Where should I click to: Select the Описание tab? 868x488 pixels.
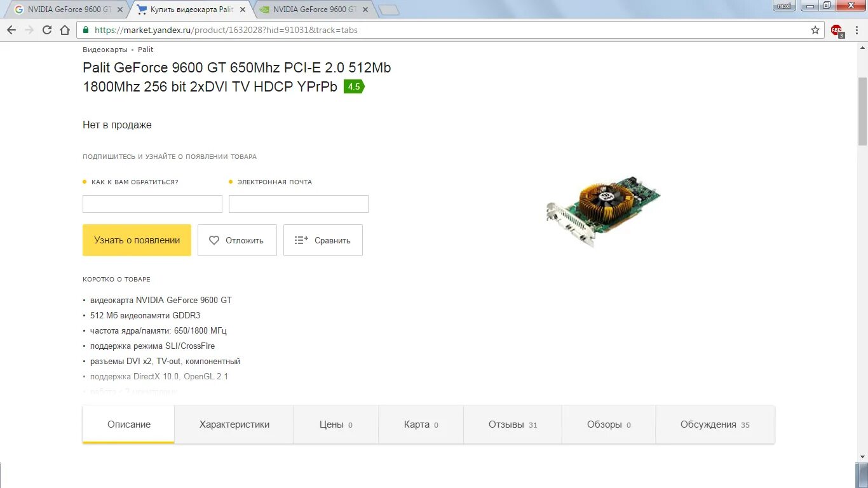click(x=128, y=424)
